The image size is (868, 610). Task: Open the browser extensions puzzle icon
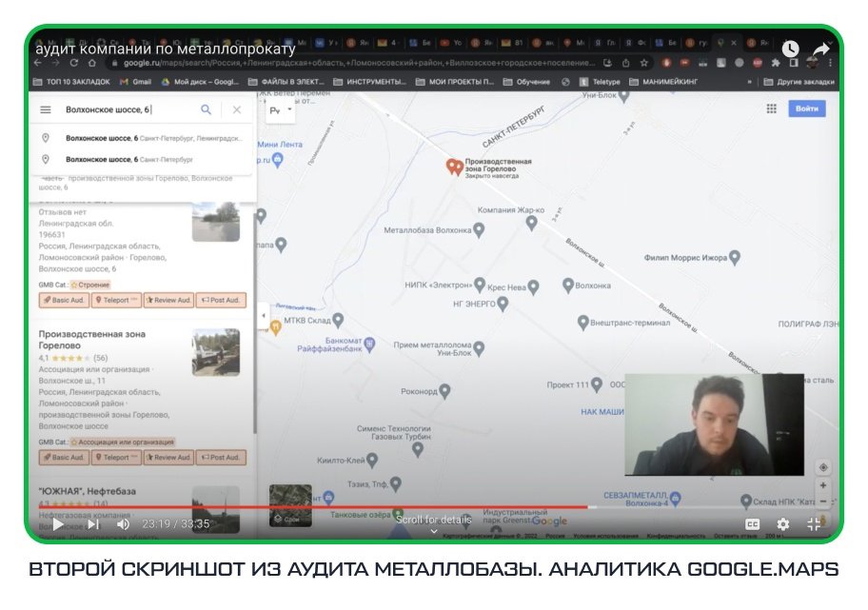[x=776, y=63]
